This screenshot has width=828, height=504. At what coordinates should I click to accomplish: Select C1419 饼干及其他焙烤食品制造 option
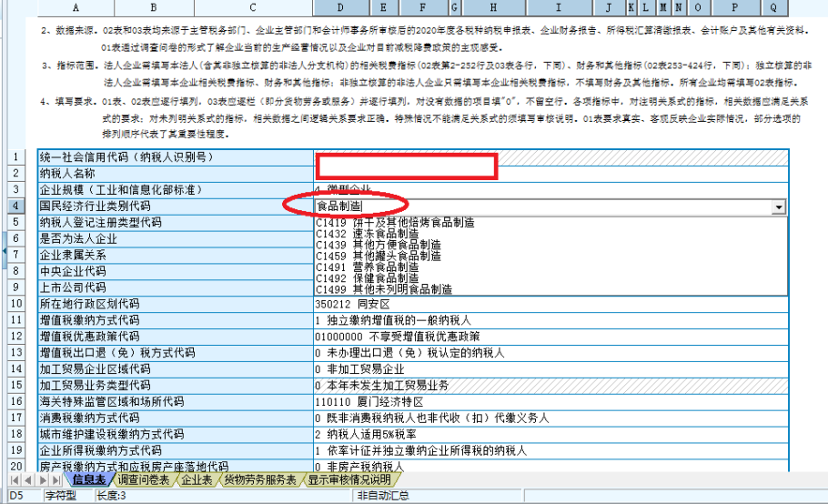(550, 223)
